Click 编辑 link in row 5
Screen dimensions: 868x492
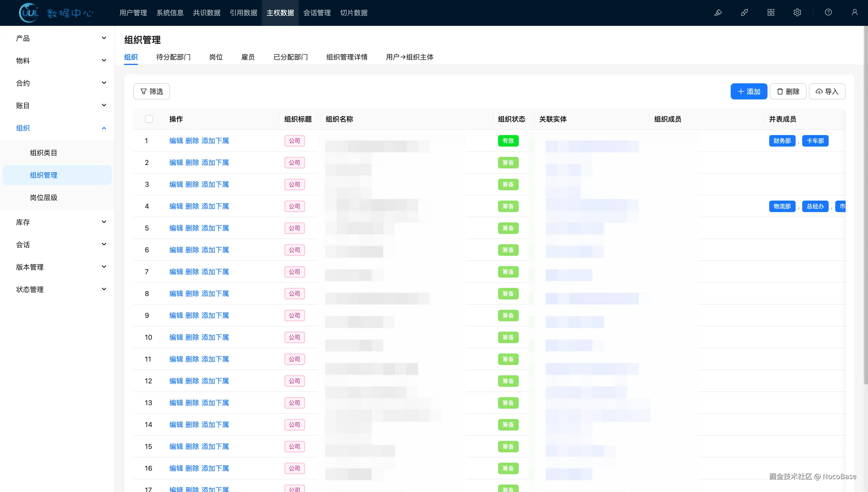[176, 228]
